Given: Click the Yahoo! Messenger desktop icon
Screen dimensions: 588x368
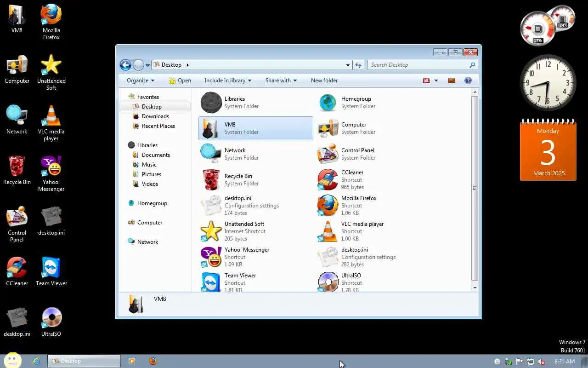Looking at the screenshot, I should tap(51, 173).
